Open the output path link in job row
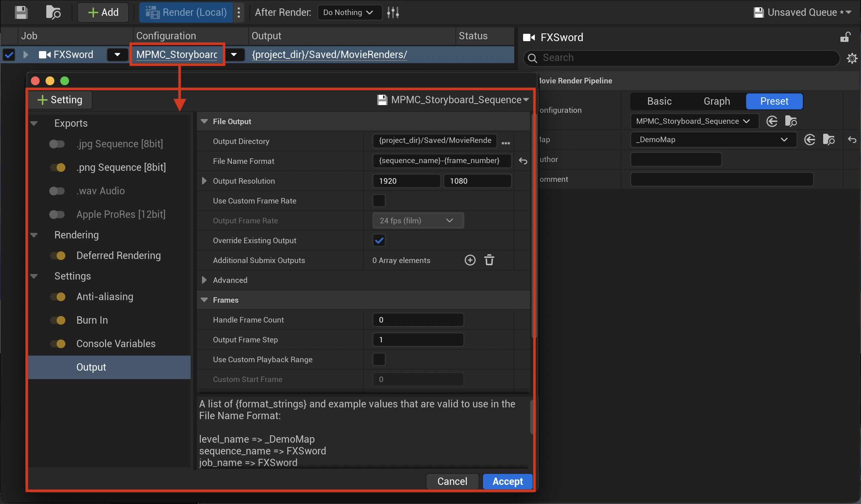 pyautogui.click(x=329, y=55)
